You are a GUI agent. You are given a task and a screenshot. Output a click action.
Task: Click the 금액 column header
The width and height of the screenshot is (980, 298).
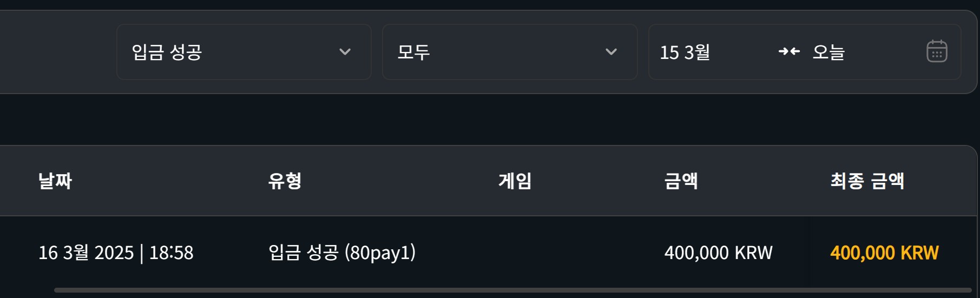[681, 181]
